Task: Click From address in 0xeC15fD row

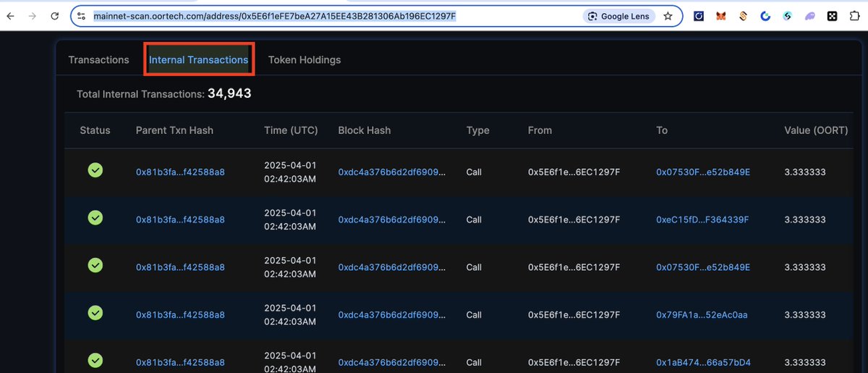Action: point(574,219)
